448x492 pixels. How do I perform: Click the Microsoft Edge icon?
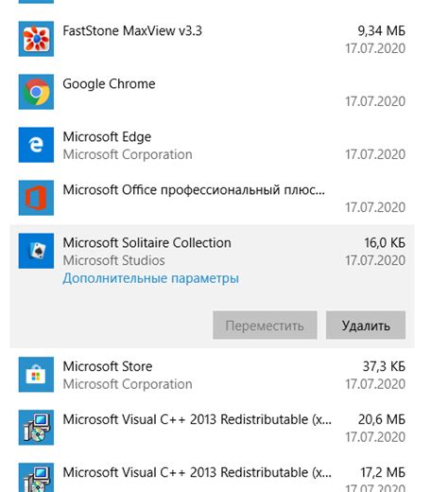coord(36,145)
